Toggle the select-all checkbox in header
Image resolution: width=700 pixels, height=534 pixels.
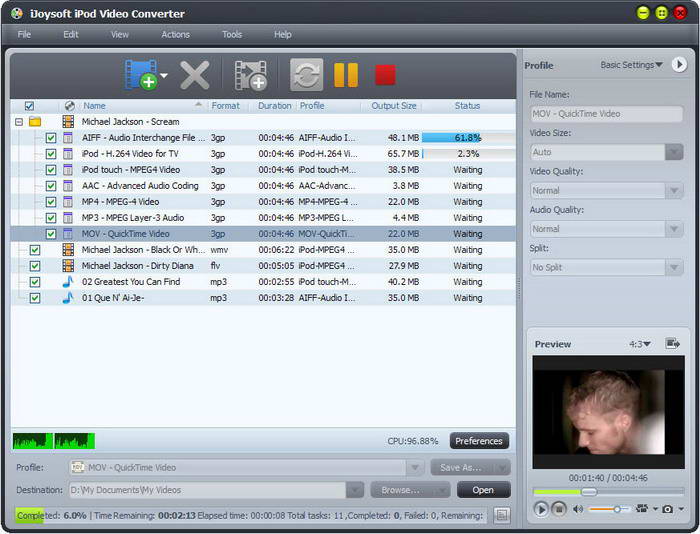(x=29, y=106)
